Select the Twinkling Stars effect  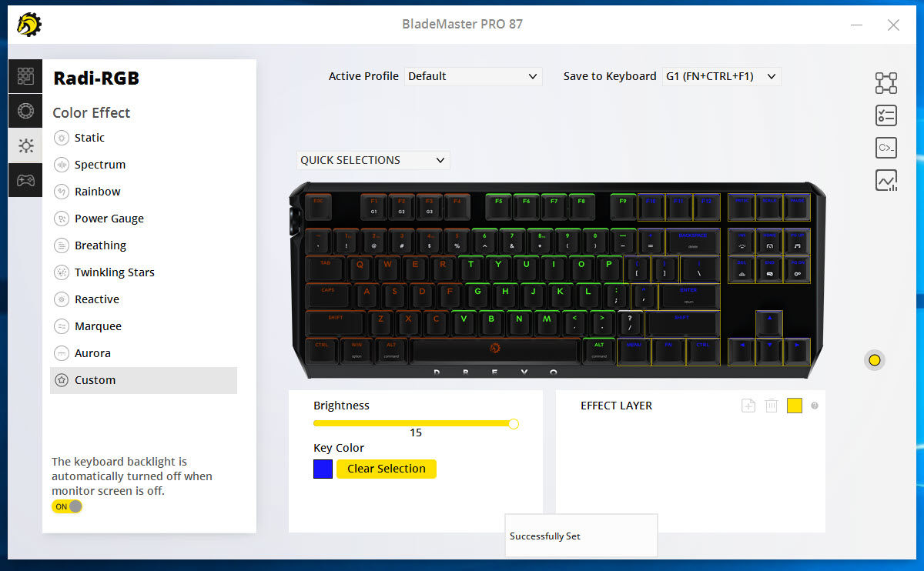coord(143,272)
